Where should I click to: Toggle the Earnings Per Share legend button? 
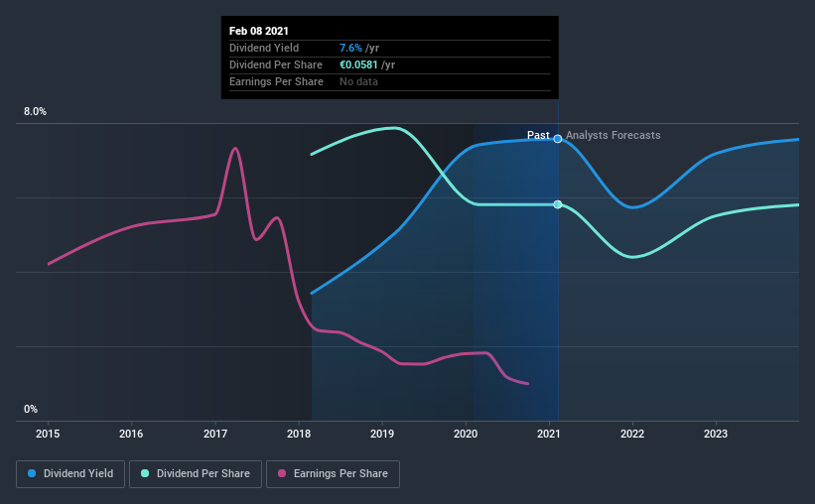pos(333,474)
